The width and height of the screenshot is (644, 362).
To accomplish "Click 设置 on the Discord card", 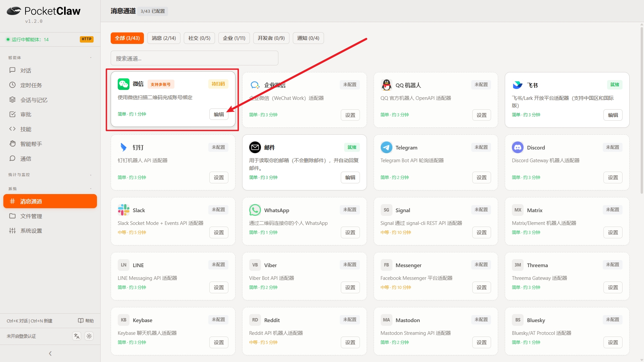I will tap(613, 178).
